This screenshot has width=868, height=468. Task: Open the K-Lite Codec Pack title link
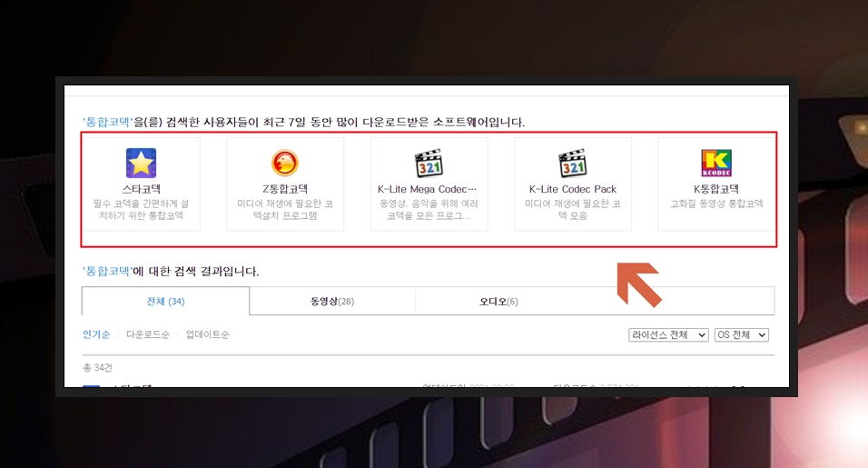pyautogui.click(x=573, y=189)
